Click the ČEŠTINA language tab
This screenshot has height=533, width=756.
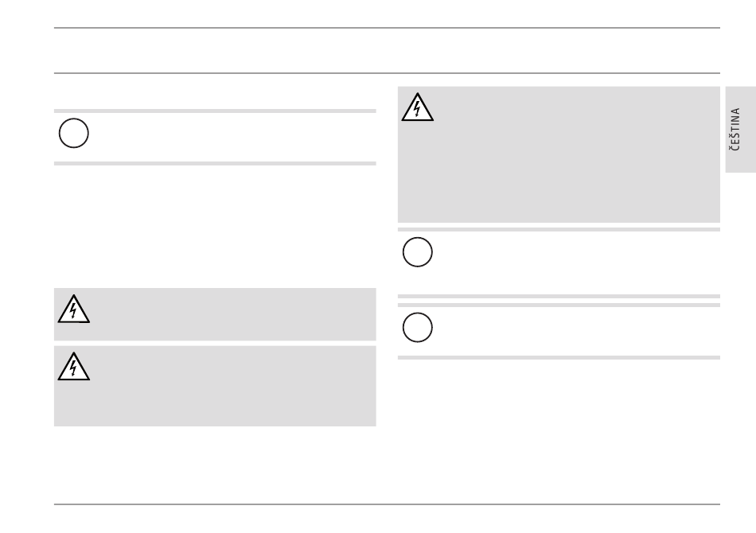coord(740,129)
